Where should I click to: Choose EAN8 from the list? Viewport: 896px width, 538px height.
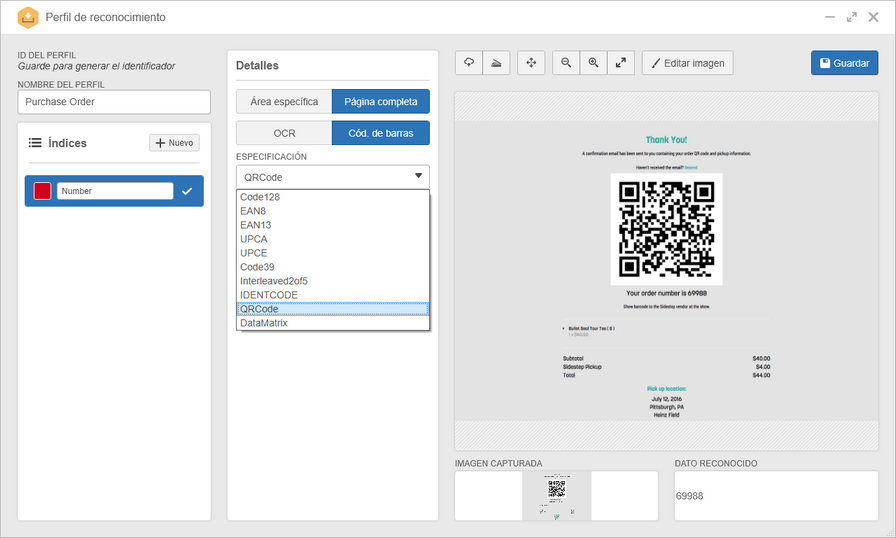click(x=333, y=211)
